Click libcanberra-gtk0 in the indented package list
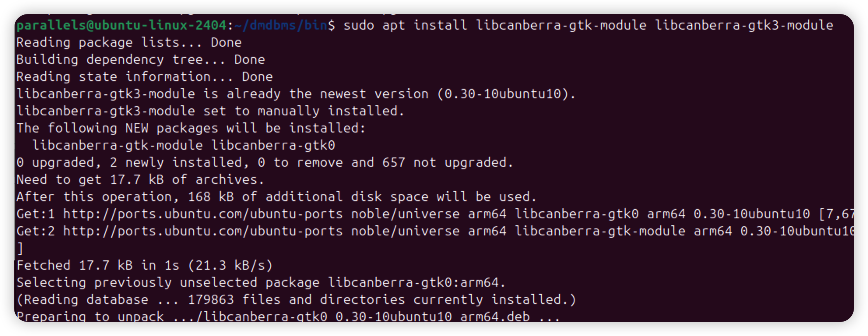 point(273,145)
